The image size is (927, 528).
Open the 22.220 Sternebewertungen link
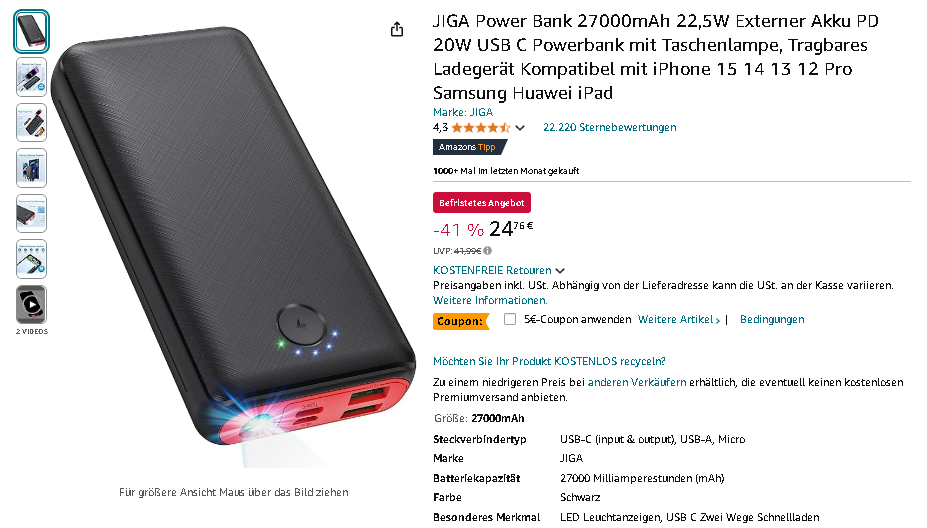pos(610,127)
